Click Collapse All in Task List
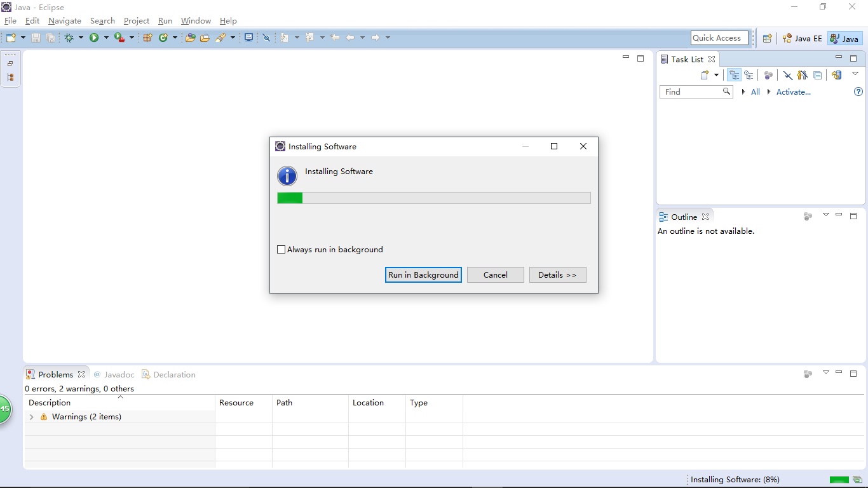Viewport: 868px width, 488px height. [818, 75]
